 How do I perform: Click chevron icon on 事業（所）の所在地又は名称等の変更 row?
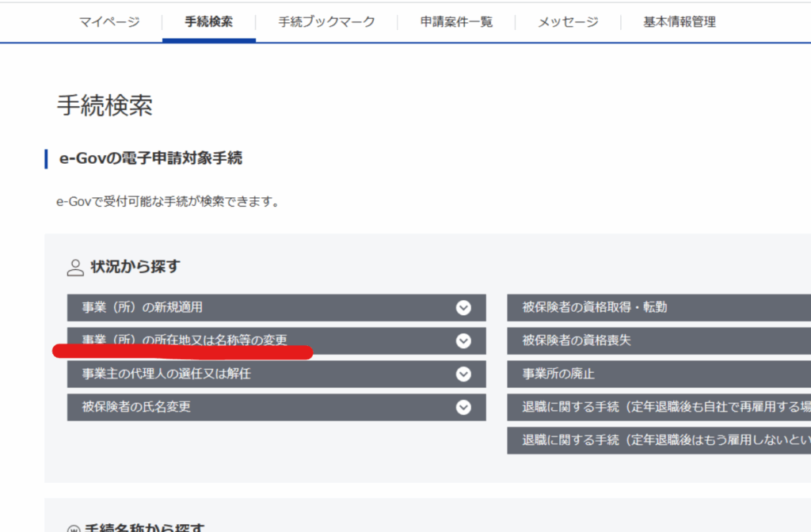[463, 341]
